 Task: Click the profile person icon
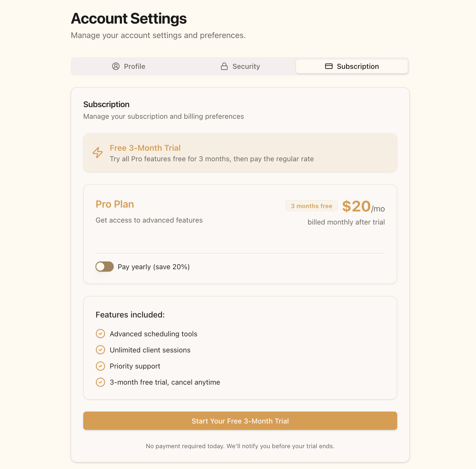116,66
